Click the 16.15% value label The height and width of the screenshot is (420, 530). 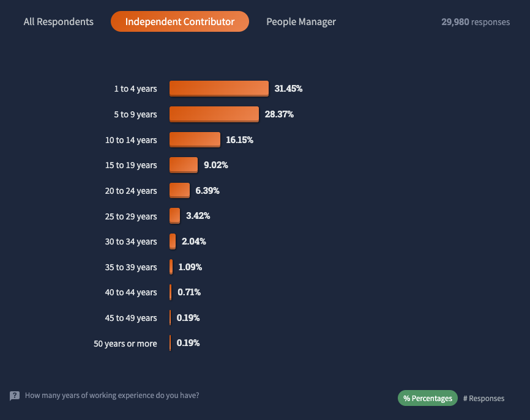click(x=239, y=140)
